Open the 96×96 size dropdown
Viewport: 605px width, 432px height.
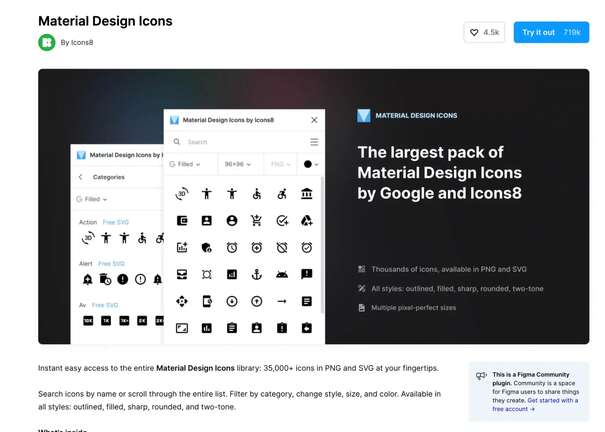tap(238, 164)
